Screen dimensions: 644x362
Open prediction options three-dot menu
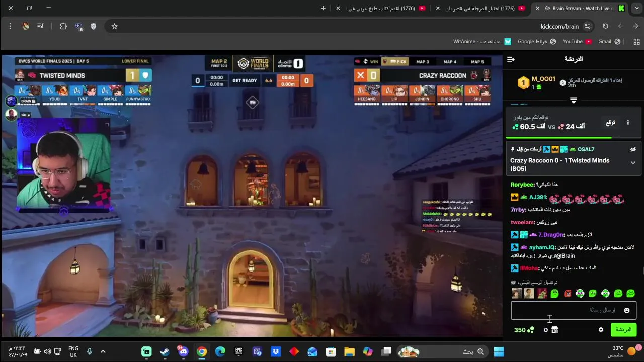628,122
